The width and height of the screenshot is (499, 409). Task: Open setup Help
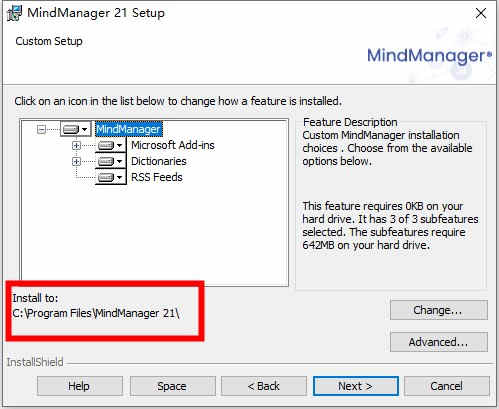(x=80, y=386)
